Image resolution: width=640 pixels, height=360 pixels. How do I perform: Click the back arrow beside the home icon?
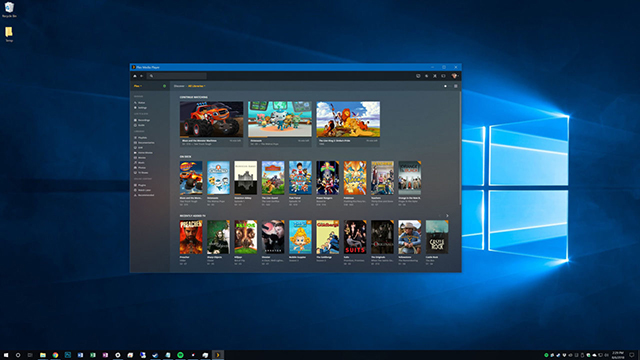pos(142,76)
